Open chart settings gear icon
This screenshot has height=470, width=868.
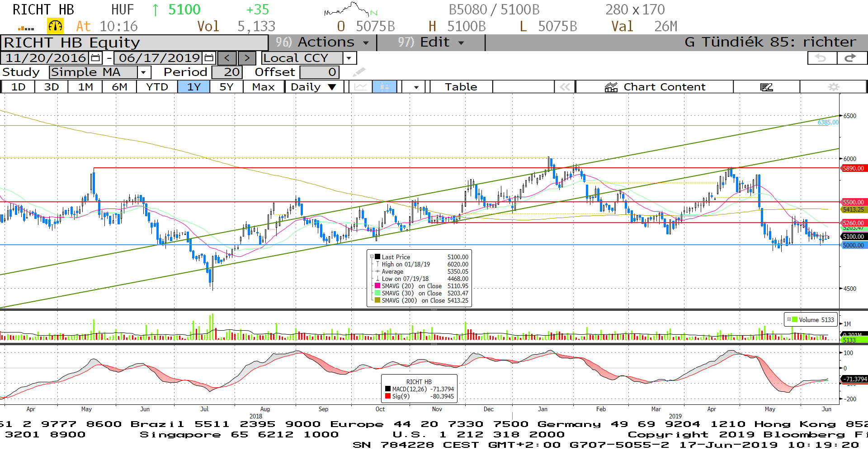[834, 87]
